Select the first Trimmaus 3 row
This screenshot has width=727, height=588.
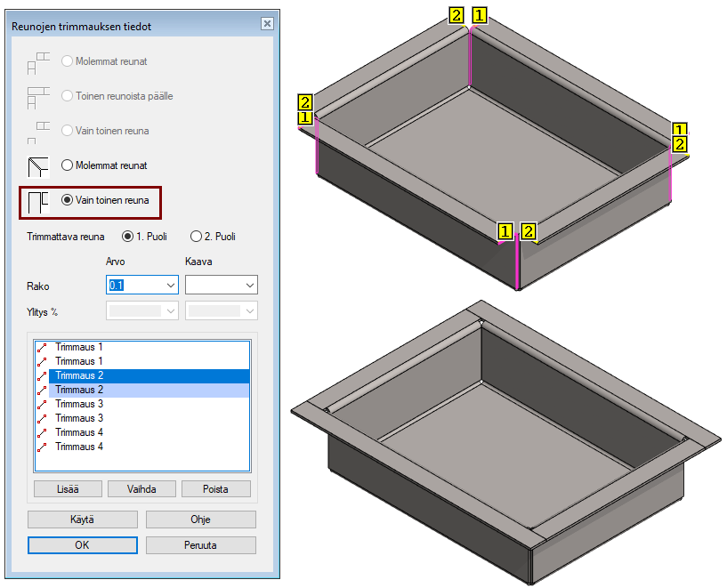142,405
